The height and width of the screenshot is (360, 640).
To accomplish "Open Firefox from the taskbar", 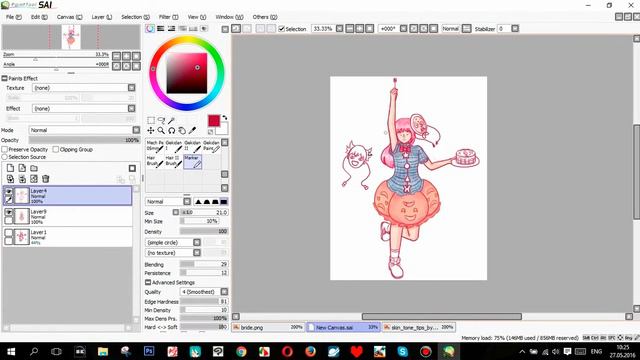I will 310,351.
